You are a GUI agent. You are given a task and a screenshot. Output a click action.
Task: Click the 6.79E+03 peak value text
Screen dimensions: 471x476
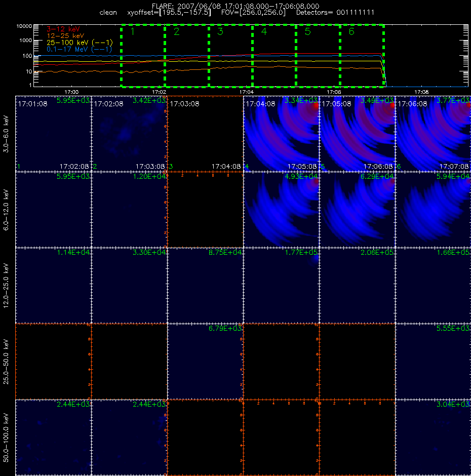click(x=226, y=328)
